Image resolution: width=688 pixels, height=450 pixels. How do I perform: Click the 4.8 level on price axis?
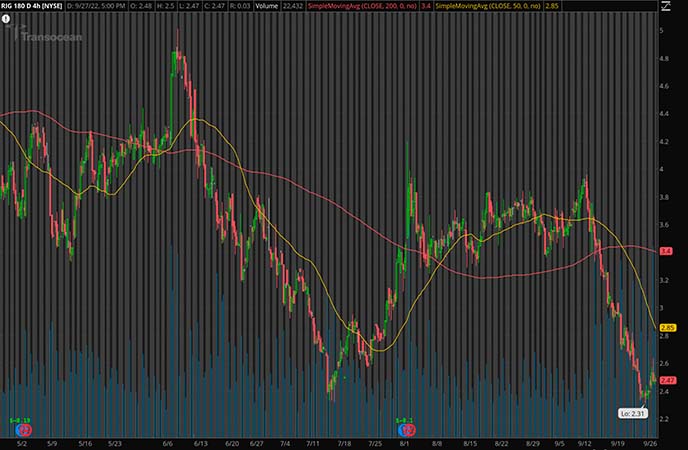coord(665,59)
